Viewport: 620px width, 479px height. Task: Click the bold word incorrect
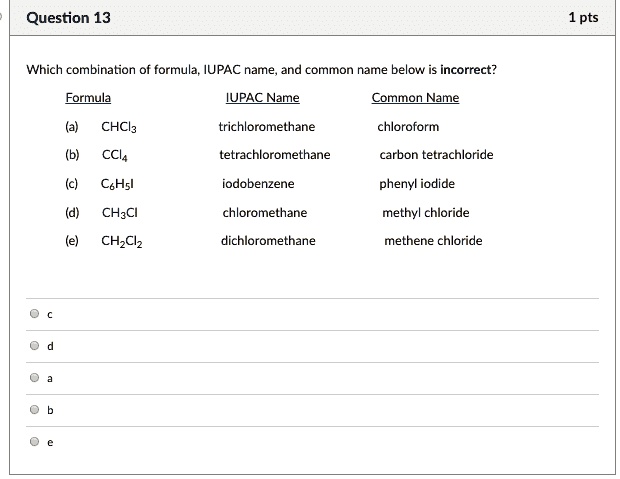click(x=468, y=70)
